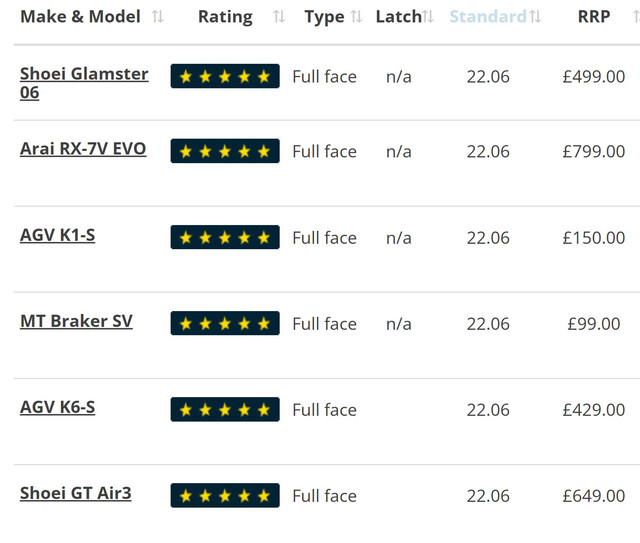
Task: Click AGV K1-S five-star rating badge
Action: [x=225, y=237]
